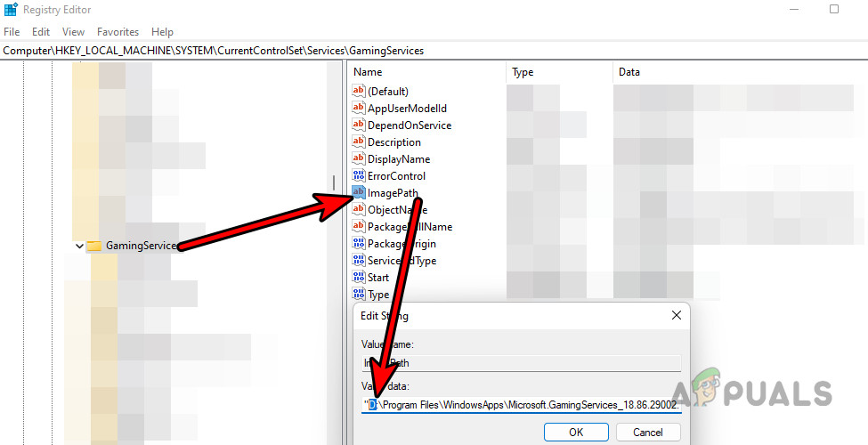Open the View menu

tap(73, 32)
